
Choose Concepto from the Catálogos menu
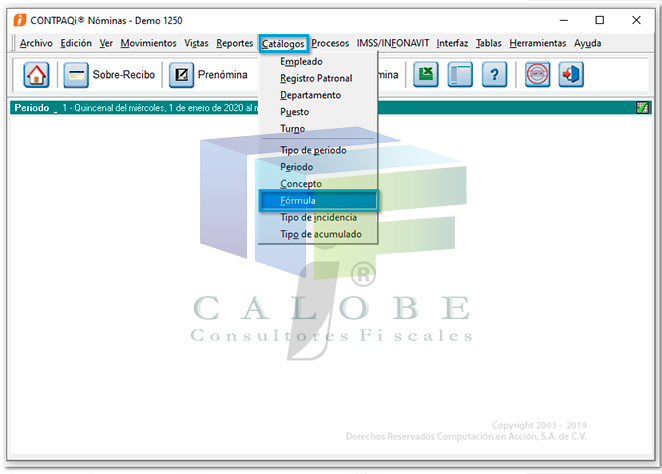click(x=318, y=184)
